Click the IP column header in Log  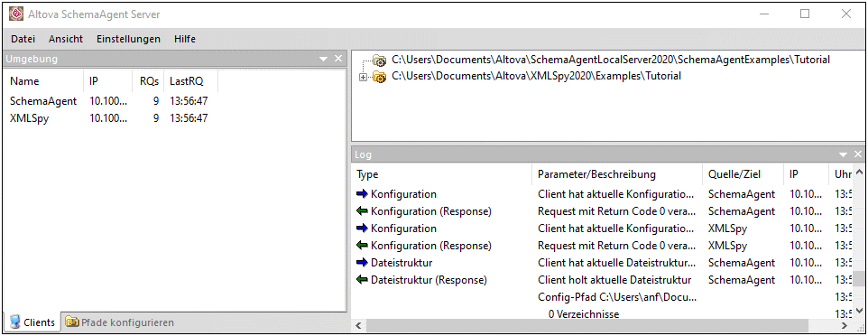point(806,174)
